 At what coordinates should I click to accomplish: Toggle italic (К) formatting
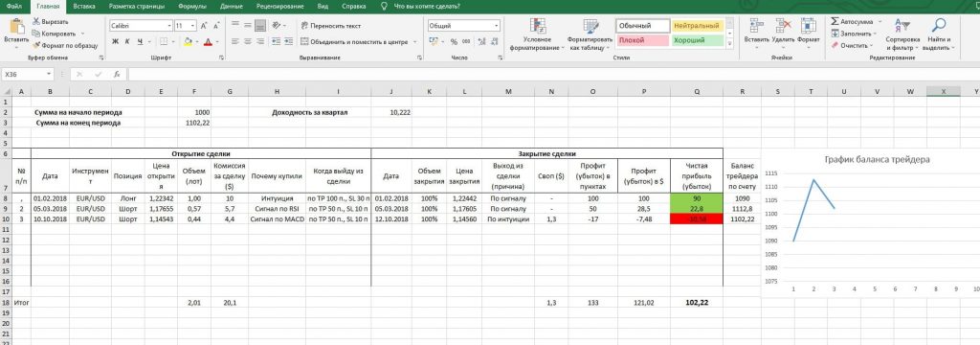point(127,42)
